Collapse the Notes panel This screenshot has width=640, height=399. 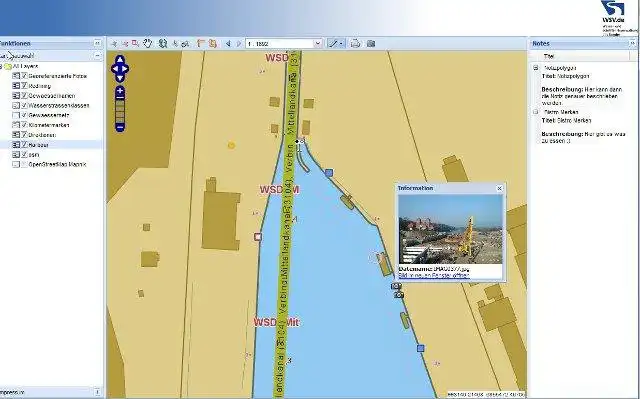[x=632, y=43]
